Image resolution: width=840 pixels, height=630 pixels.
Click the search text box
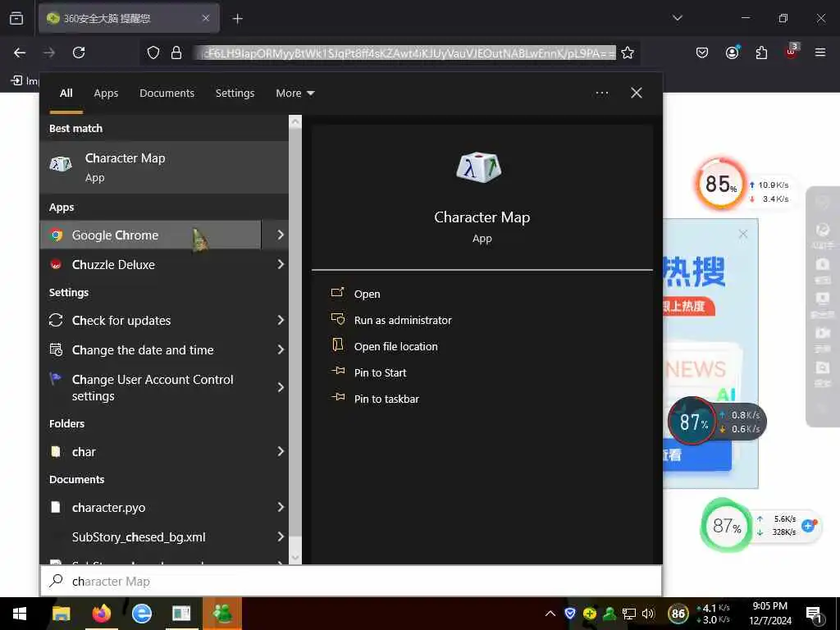click(351, 582)
